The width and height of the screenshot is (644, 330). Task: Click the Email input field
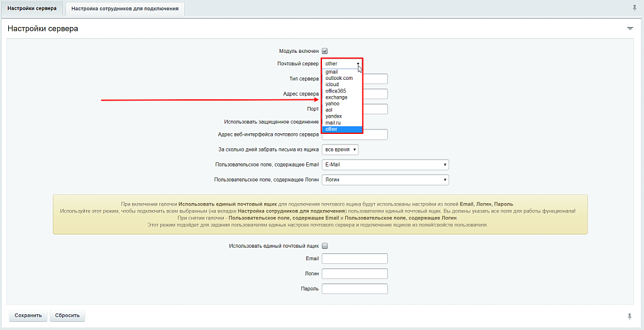355,258
